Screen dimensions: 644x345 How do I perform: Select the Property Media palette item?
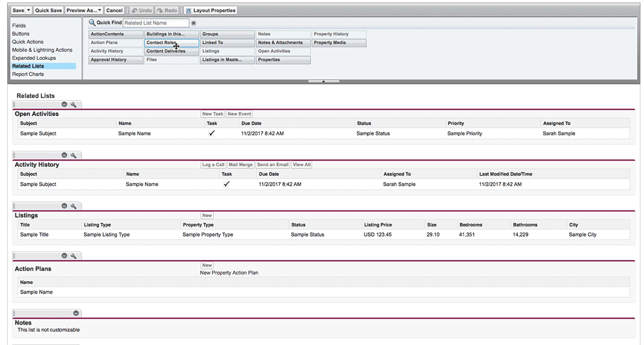pos(338,43)
